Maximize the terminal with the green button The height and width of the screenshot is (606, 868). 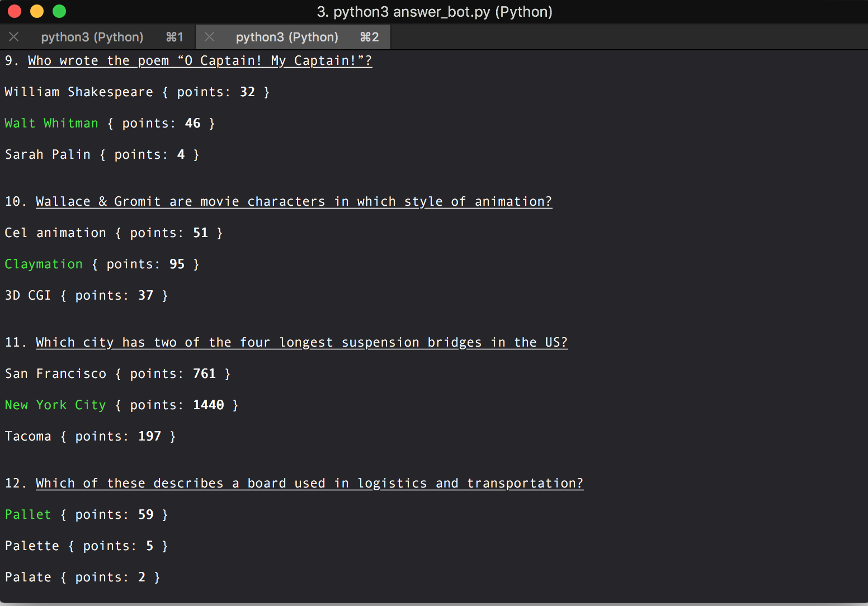coord(59,11)
